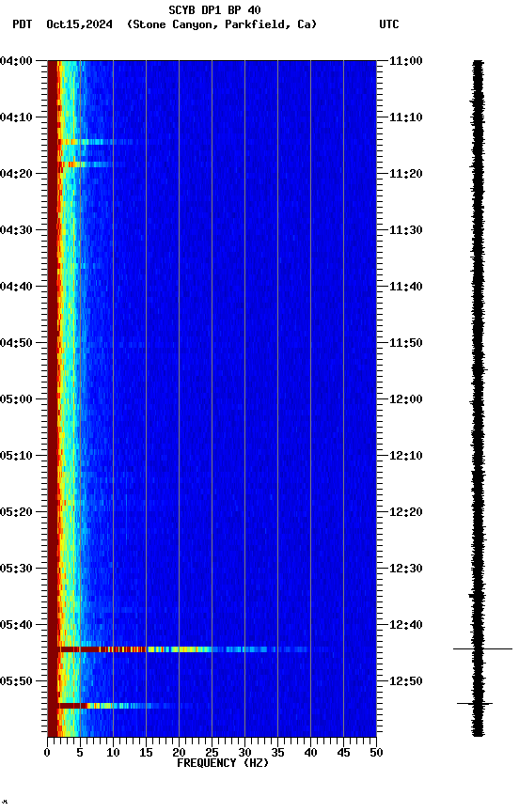The width and height of the screenshot is (519, 812).
Task: Click the 04:10 PDT time label
Action: (16, 117)
